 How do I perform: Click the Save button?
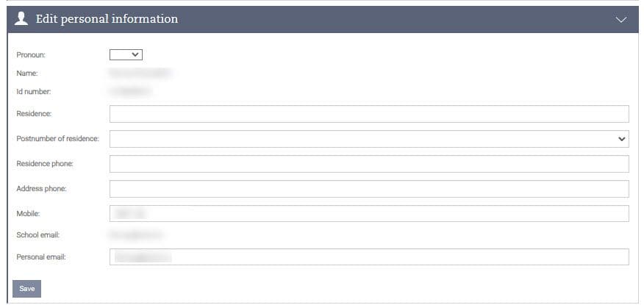click(x=26, y=289)
